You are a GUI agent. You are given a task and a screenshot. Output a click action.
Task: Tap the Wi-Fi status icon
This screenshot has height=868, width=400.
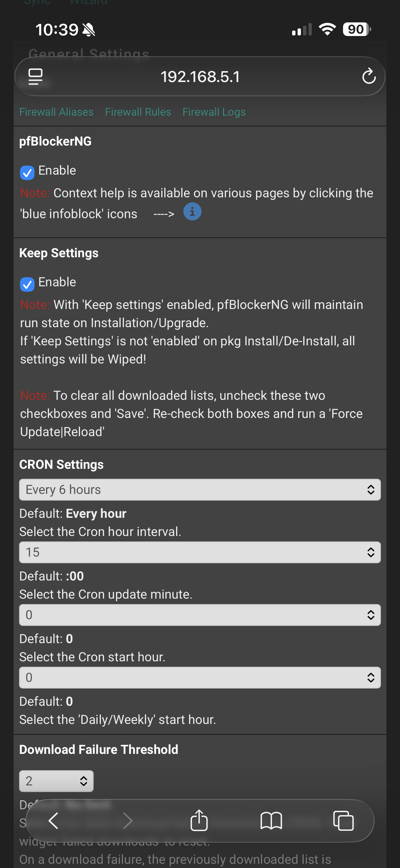tap(327, 29)
